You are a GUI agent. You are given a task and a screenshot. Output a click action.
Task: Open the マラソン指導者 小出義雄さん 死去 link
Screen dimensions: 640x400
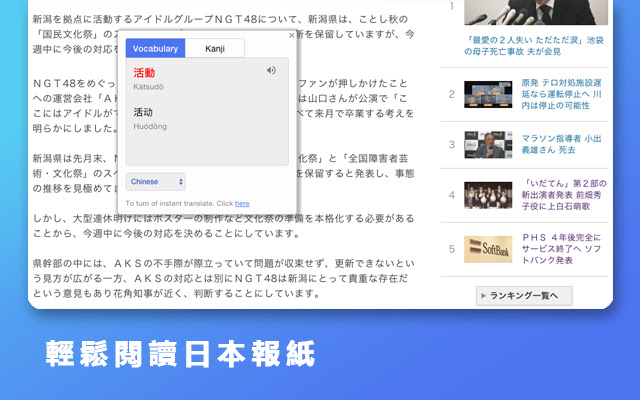point(561,144)
